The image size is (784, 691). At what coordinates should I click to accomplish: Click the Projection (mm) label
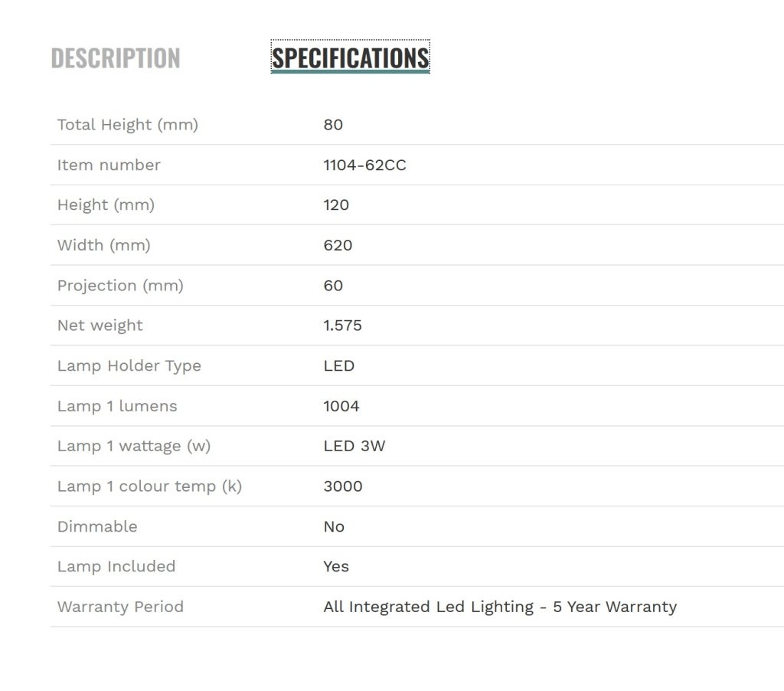point(120,285)
